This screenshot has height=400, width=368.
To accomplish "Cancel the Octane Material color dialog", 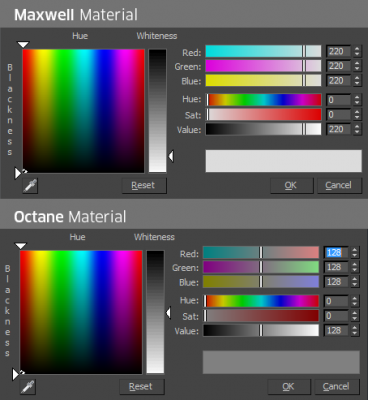I will 337,387.
